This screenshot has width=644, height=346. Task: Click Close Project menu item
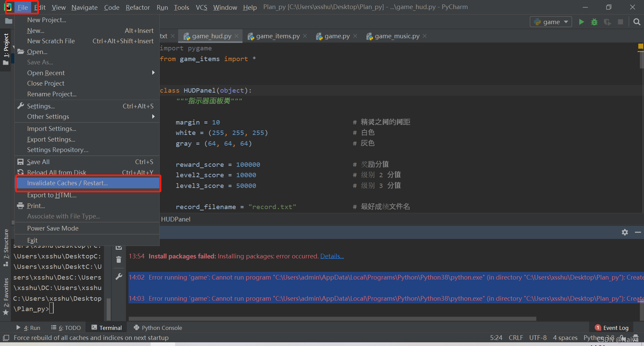[x=87, y=83]
